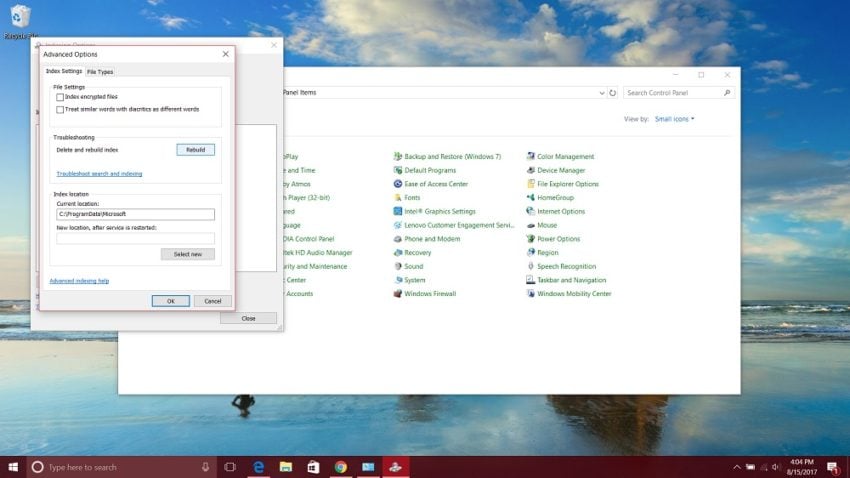Viewport: 850px width, 478px height.
Task: Click the taskbar clock showing 4:04 PM
Action: pos(802,467)
